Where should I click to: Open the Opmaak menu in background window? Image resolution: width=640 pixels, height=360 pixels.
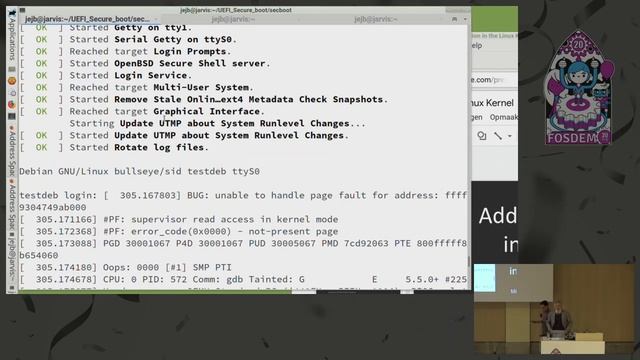(x=504, y=118)
